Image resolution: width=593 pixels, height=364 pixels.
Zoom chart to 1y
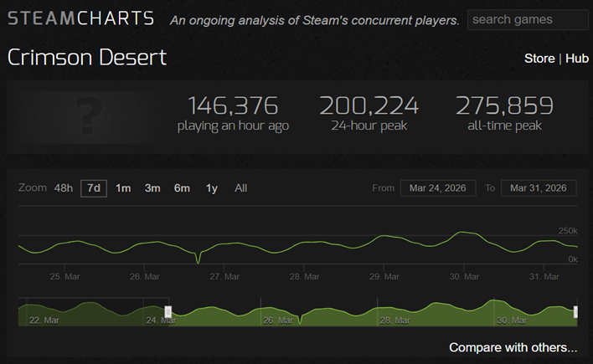[x=212, y=188]
